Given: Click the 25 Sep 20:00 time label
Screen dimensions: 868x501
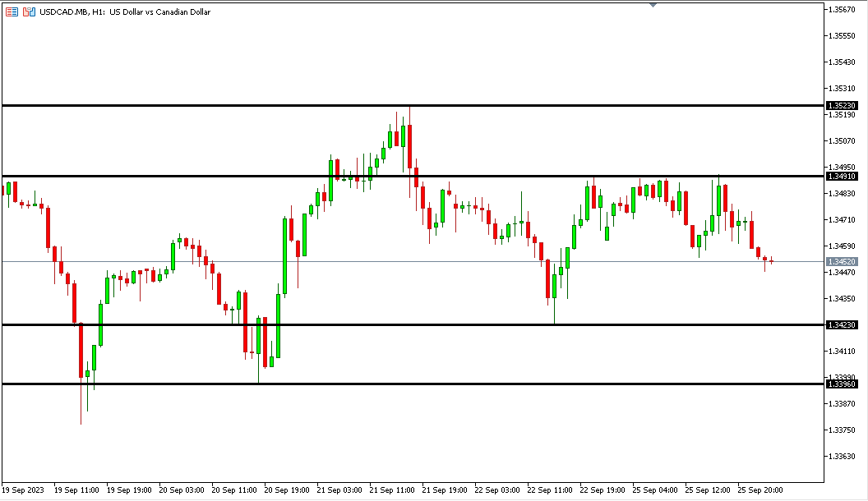Looking at the screenshot, I should [760, 490].
